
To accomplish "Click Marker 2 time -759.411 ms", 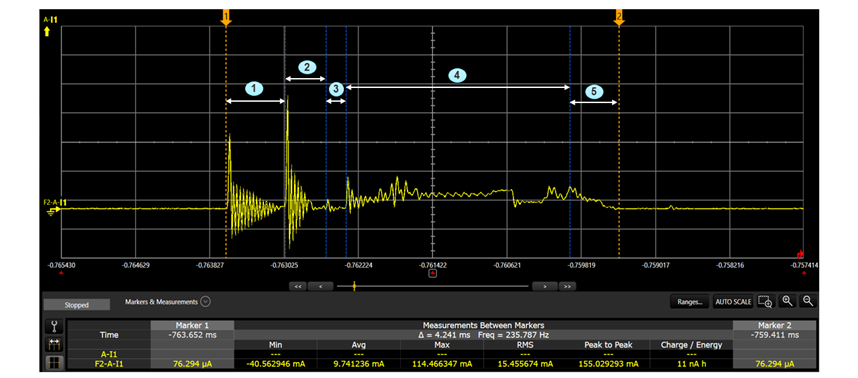I will (774, 335).
